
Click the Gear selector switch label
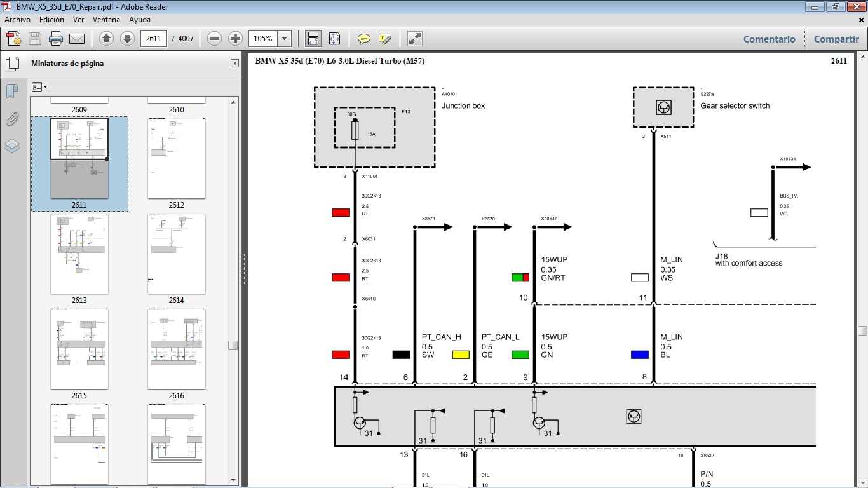(x=735, y=105)
